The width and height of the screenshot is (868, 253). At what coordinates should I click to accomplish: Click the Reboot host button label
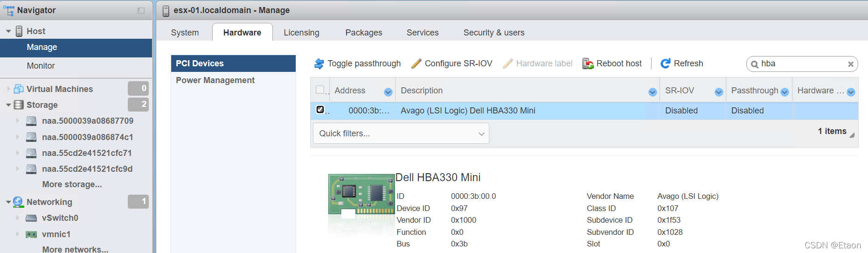pyautogui.click(x=619, y=63)
